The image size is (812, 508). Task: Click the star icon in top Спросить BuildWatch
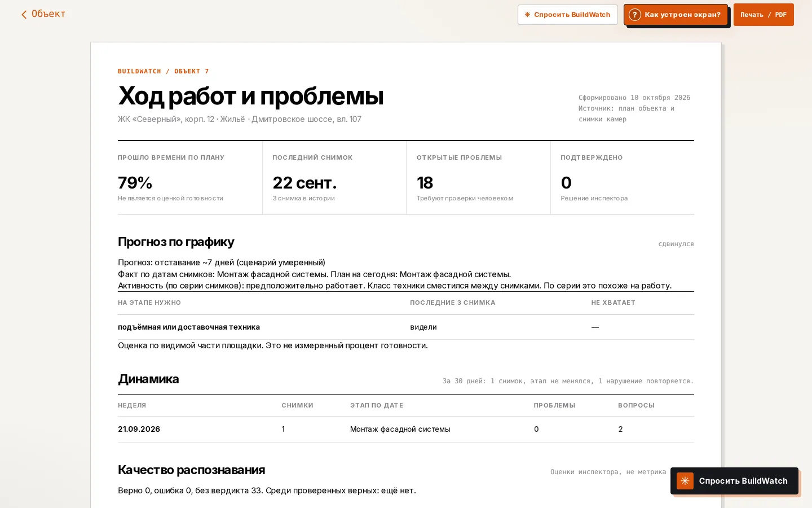[x=527, y=15]
